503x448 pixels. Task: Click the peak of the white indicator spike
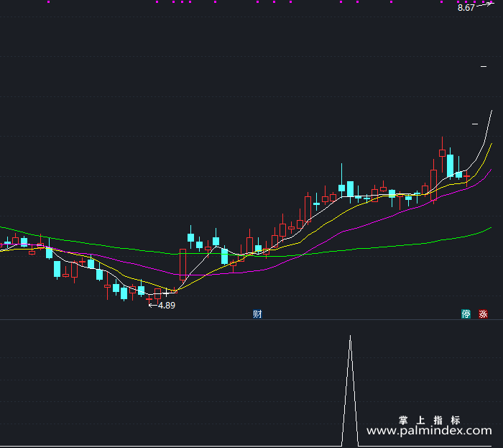coord(350,337)
